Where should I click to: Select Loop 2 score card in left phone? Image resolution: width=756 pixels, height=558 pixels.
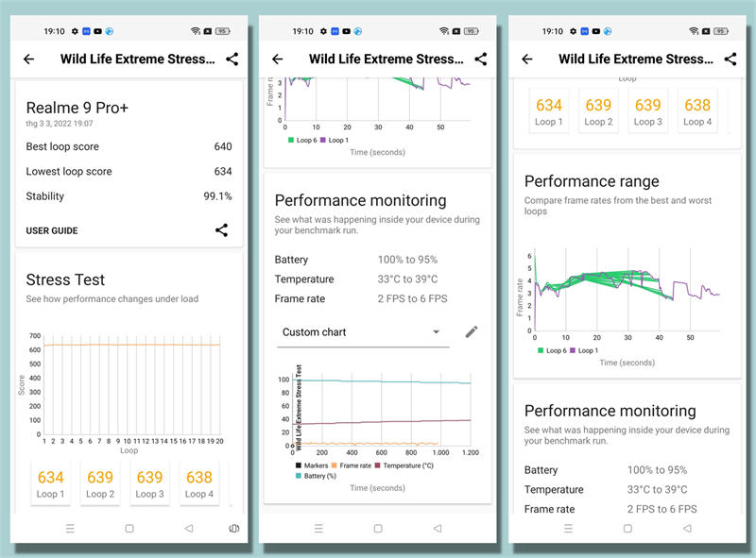pos(100,483)
